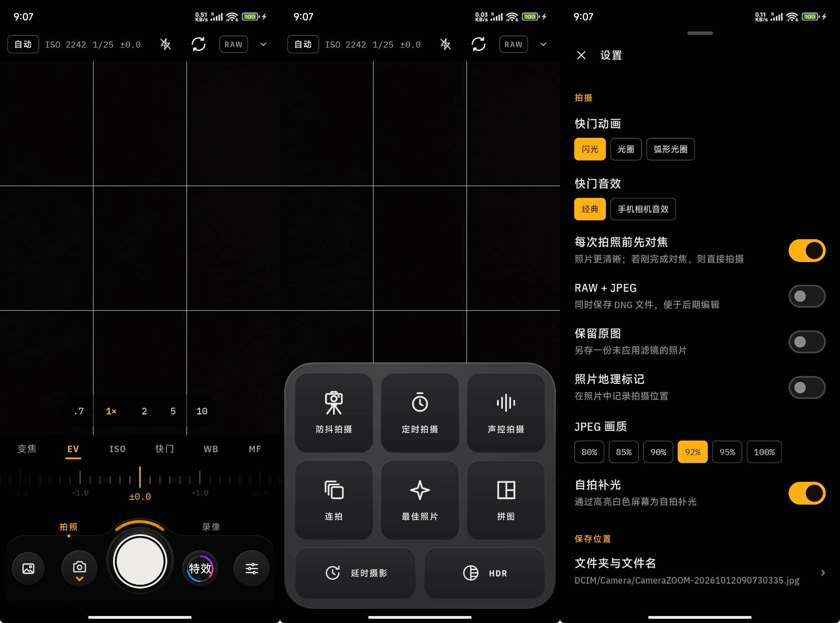Enable 保留原图 switch
840x623 pixels.
point(807,342)
